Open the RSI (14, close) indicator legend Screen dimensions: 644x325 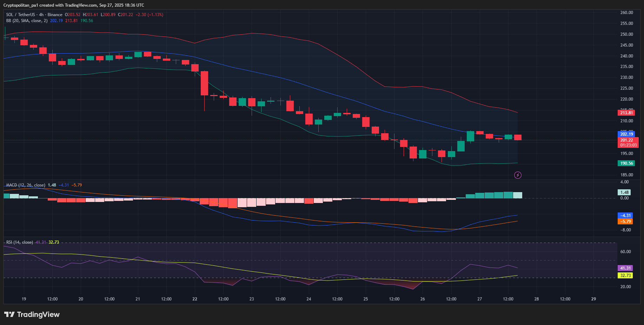coord(20,242)
